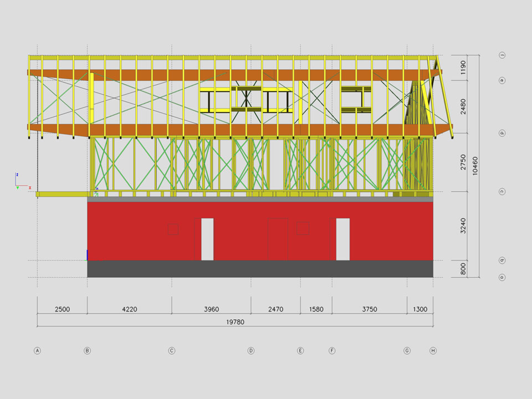The image size is (532, 399).
Task: Click the dark gray foundation strip
Action: point(260,269)
